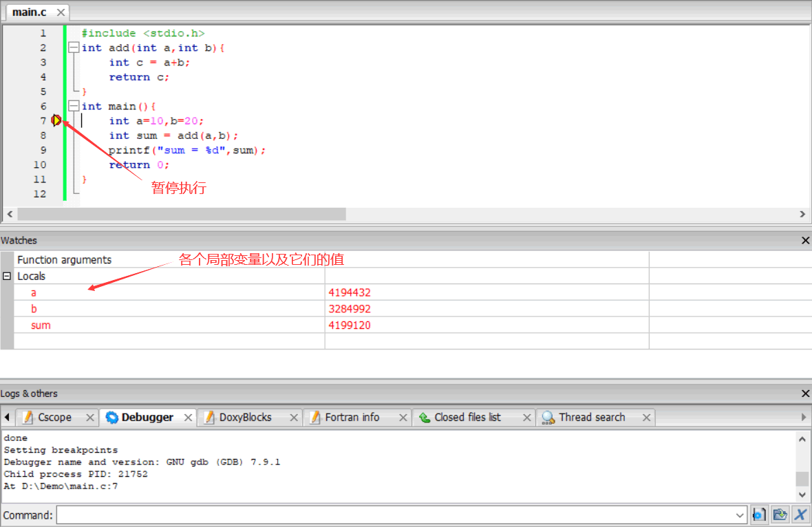The image size is (812, 527).
Task: Click debugger log scrollbar up arrow
Action: (802, 439)
